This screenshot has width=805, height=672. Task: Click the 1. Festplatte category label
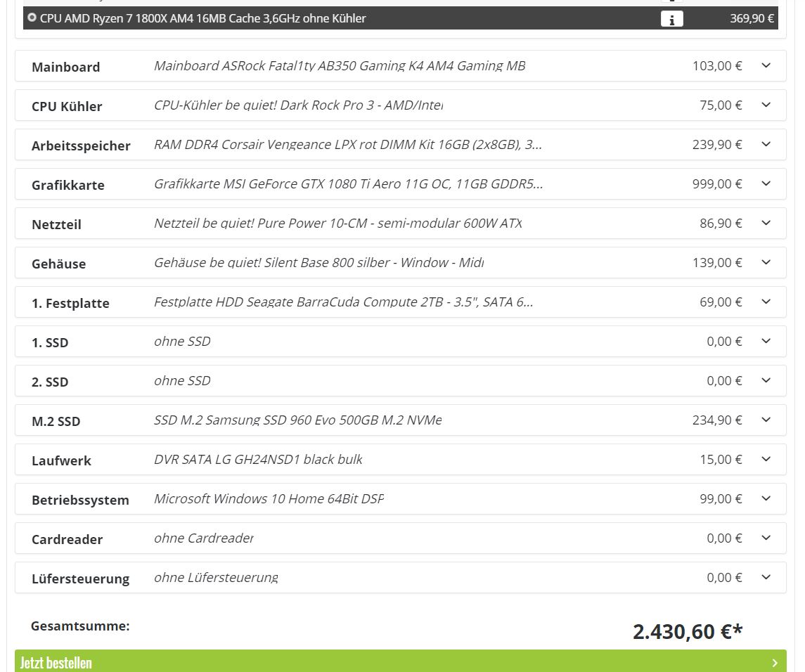[70, 304]
